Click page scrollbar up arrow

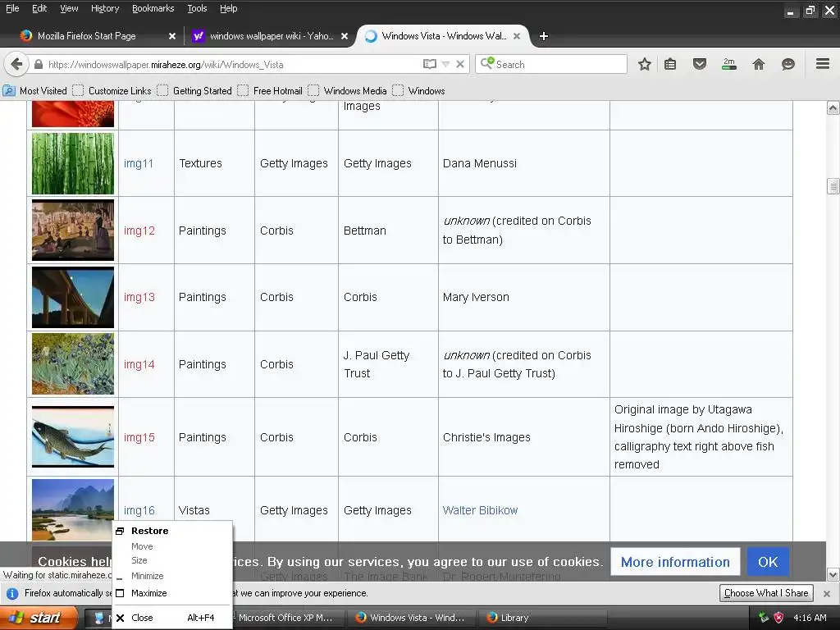point(833,107)
